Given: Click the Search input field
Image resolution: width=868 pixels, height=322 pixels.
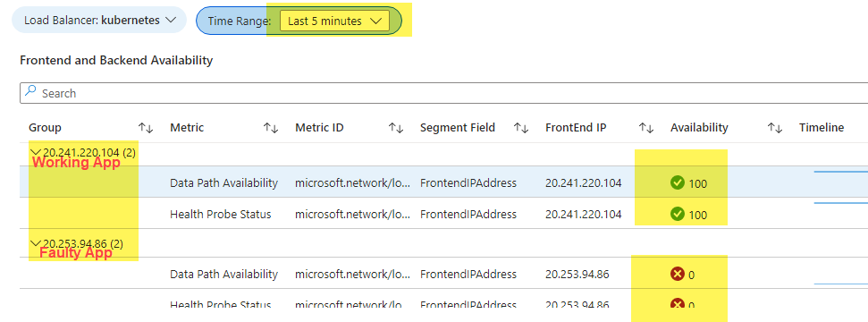Looking at the screenshot, I should 444,93.
